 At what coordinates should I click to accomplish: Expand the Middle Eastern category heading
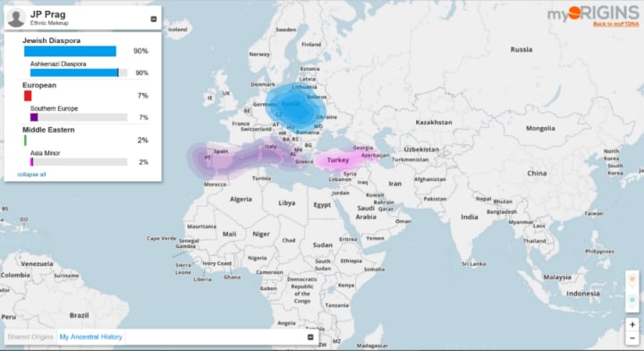point(48,130)
